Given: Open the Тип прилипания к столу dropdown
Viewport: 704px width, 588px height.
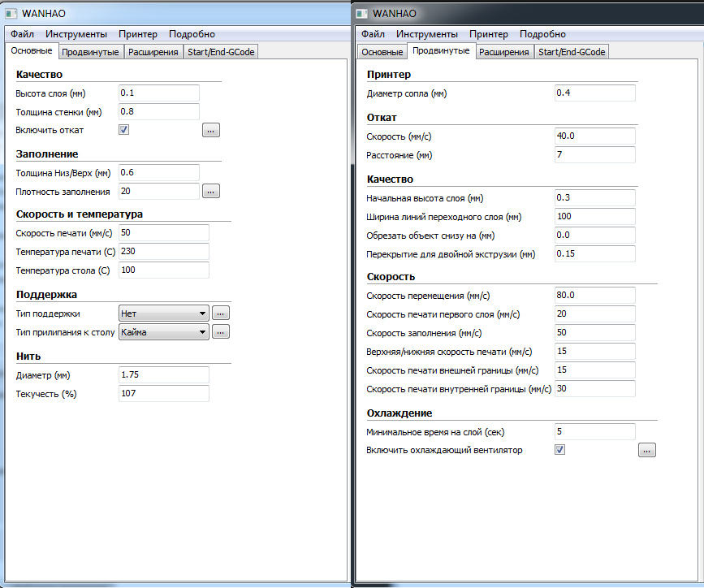Looking at the screenshot, I should coord(163,331).
